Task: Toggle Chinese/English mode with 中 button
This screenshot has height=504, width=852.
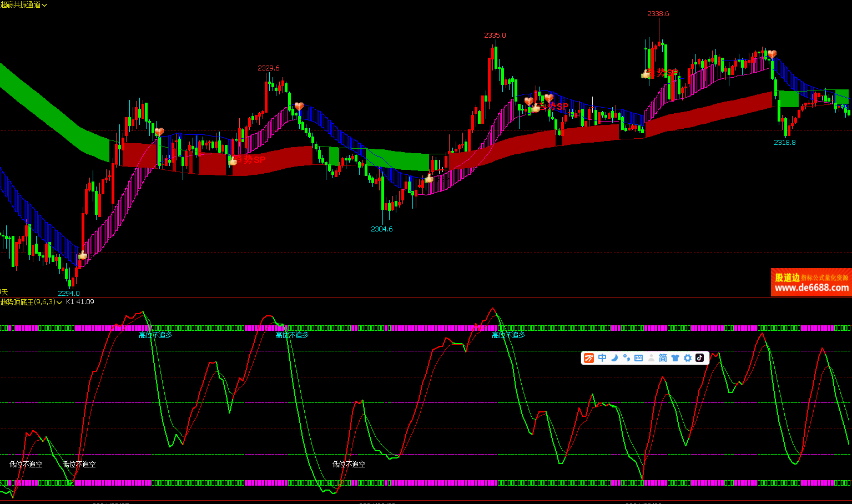Action: [602, 358]
